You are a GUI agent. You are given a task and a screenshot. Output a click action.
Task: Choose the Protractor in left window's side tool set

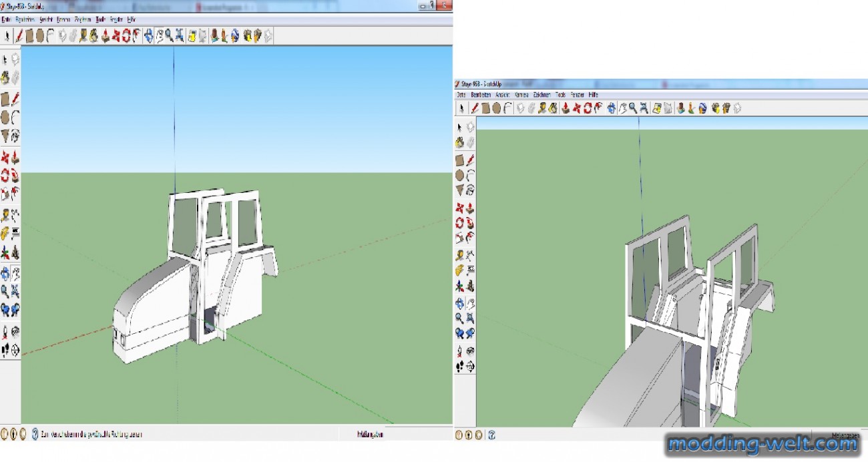(5, 232)
